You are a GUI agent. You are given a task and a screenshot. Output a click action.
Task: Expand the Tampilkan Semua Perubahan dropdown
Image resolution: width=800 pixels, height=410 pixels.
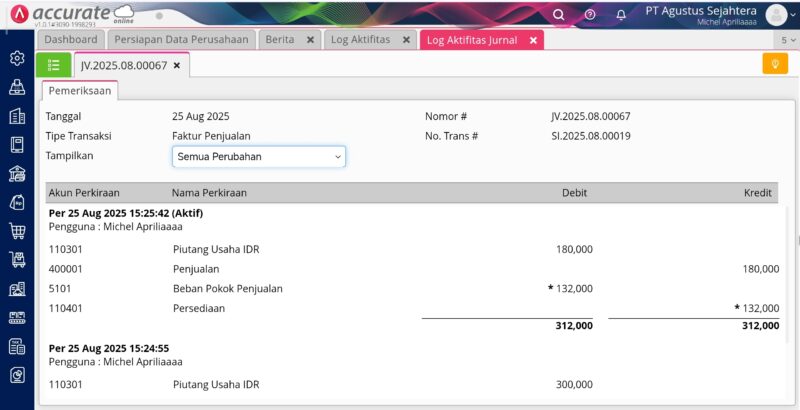[258, 157]
